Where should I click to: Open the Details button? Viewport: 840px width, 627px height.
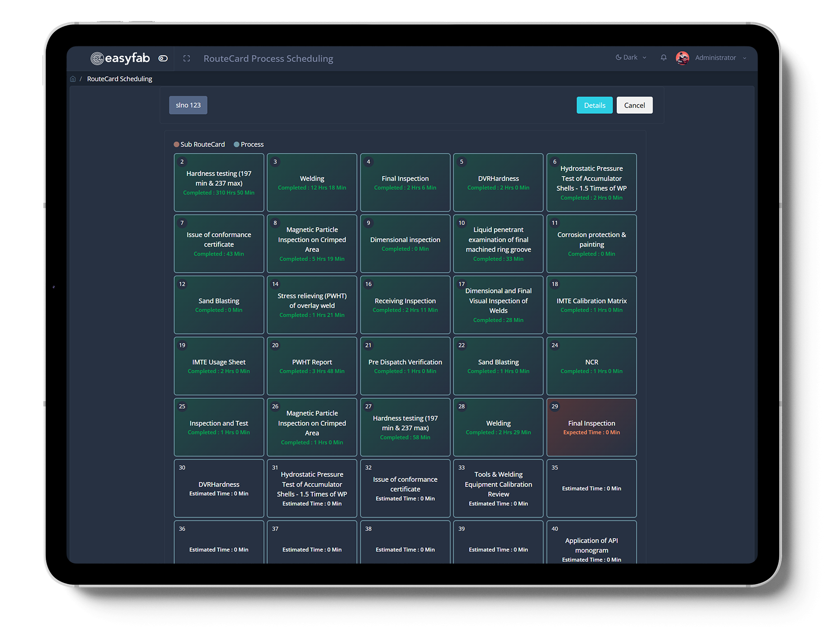click(594, 105)
